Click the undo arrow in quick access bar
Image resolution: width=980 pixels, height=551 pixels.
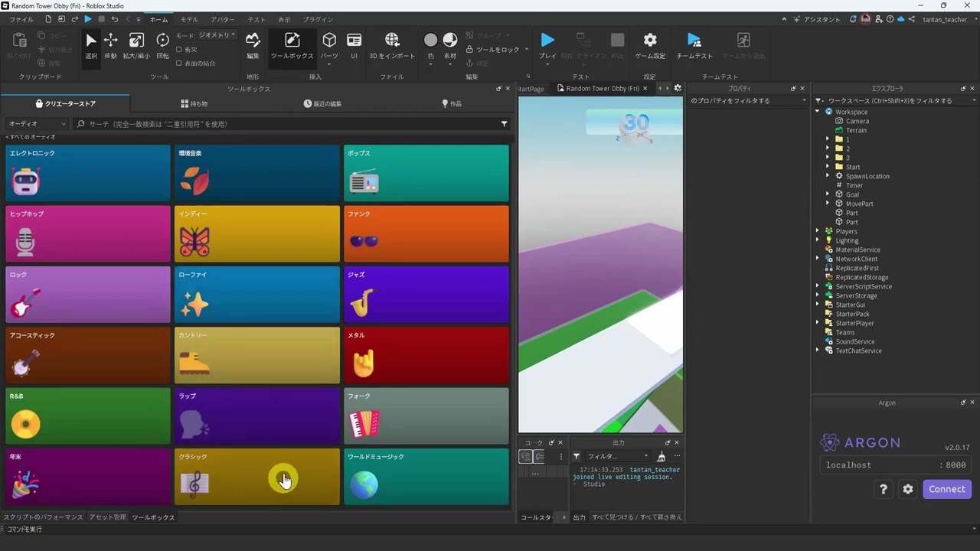tap(115, 19)
